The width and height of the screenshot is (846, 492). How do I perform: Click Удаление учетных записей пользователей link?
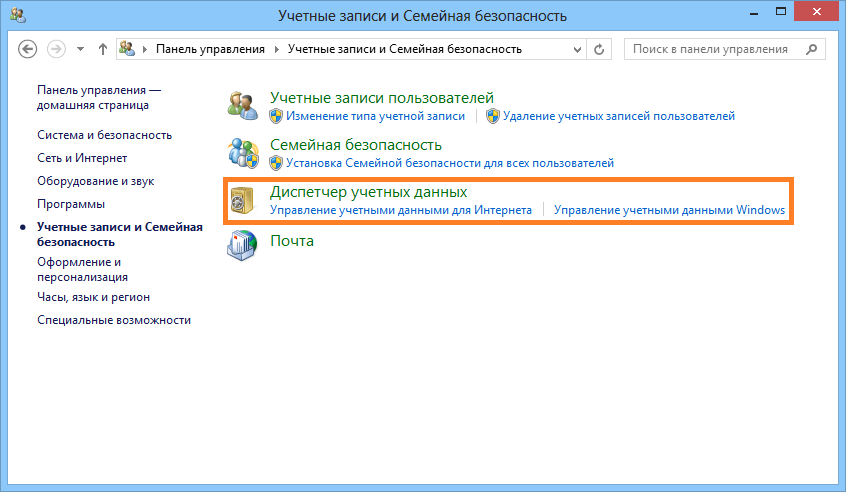click(618, 116)
